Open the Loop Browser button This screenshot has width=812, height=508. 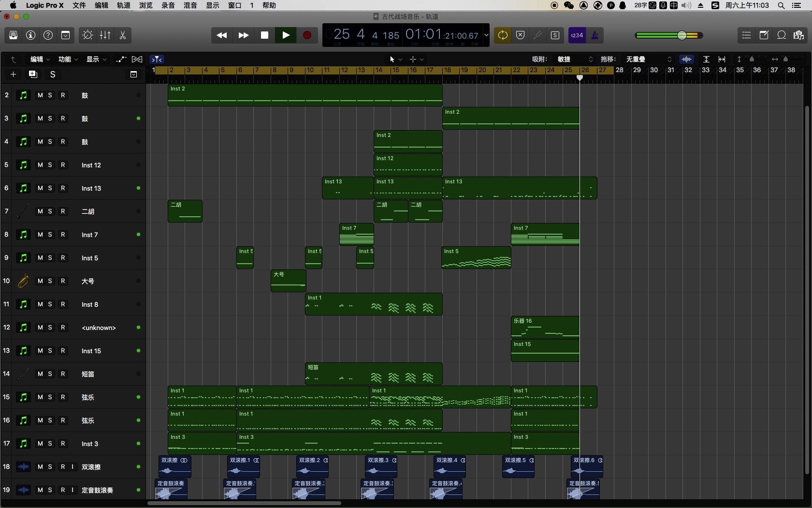(x=782, y=35)
